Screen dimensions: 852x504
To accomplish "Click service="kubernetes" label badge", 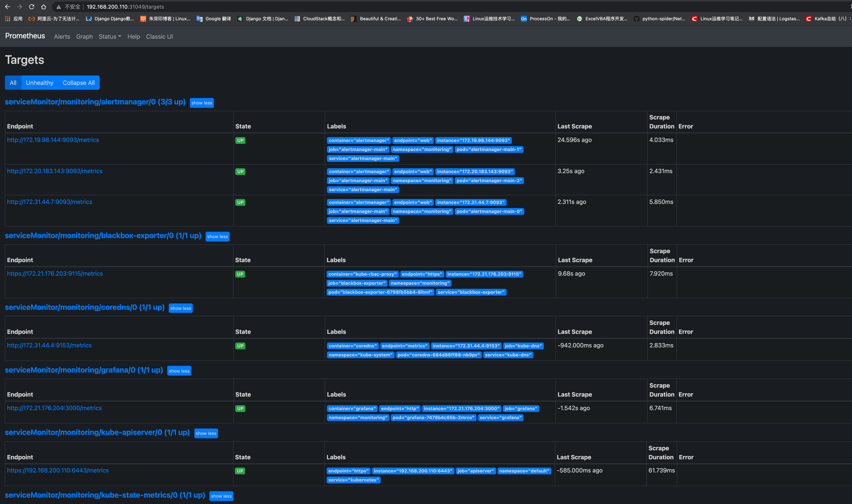I will click(x=353, y=480).
